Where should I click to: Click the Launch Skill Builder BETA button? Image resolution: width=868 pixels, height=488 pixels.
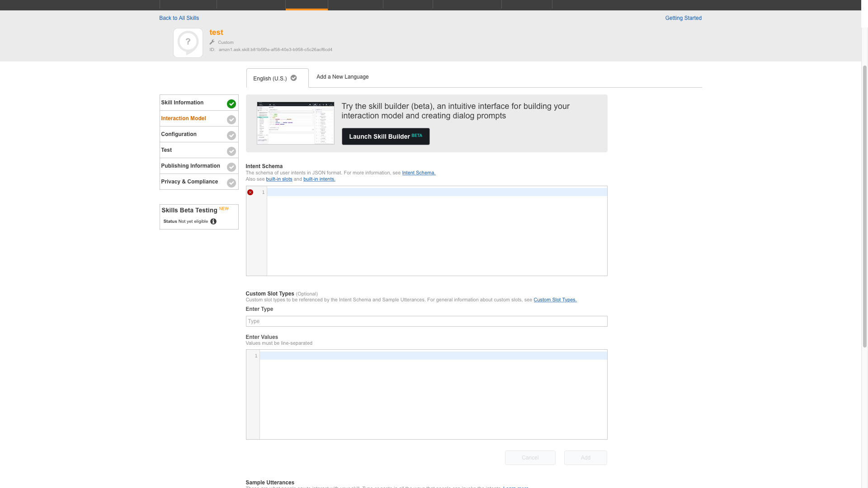pyautogui.click(x=386, y=136)
